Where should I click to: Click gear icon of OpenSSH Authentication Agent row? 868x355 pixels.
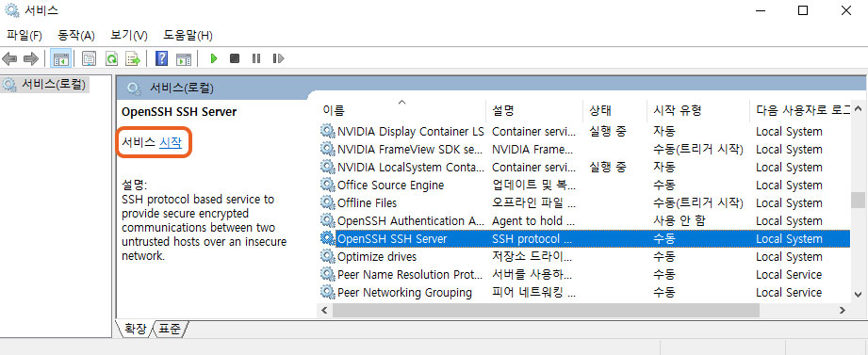pyautogui.click(x=328, y=220)
